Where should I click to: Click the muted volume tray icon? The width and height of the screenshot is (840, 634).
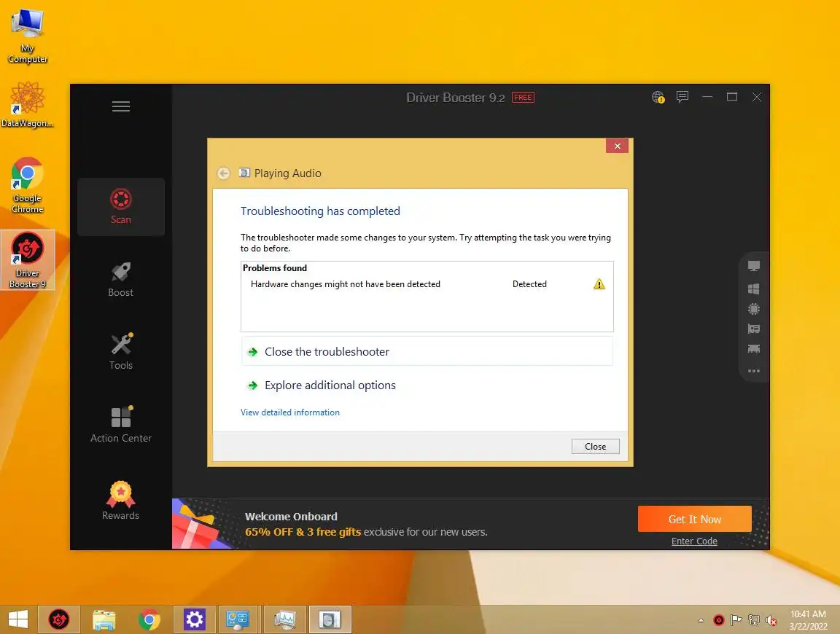tap(771, 620)
